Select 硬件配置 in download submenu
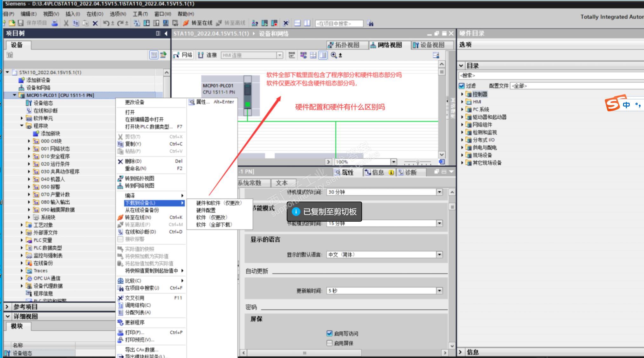Image resolution: width=644 pixels, height=358 pixels. click(x=206, y=210)
